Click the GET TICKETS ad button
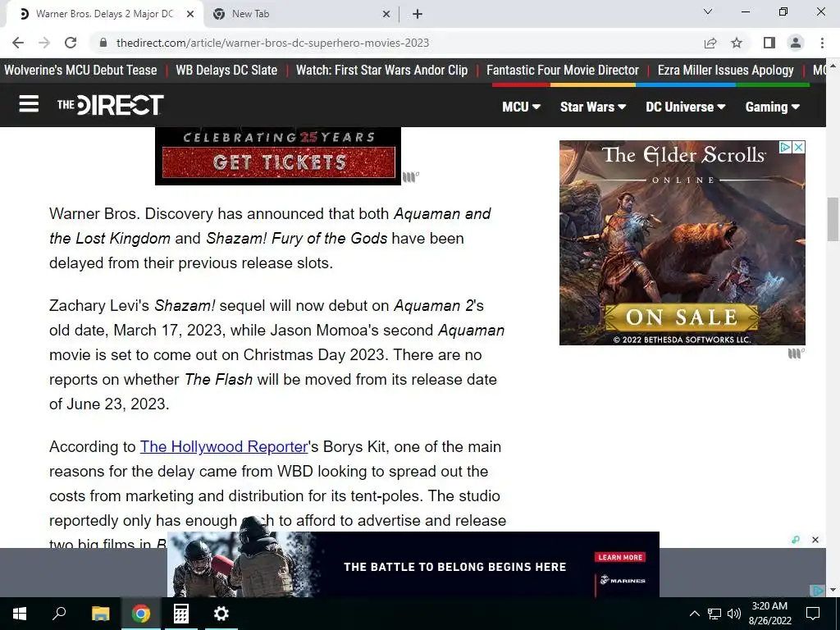The height and width of the screenshot is (630, 840). pyautogui.click(x=279, y=162)
